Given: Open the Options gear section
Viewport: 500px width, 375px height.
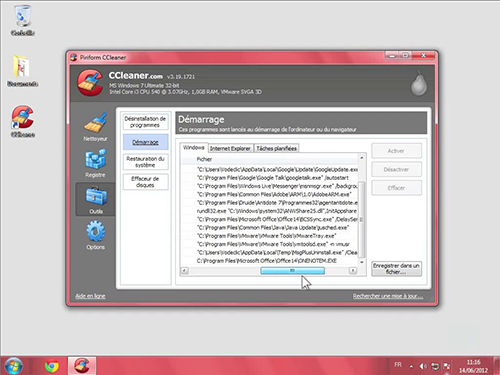Looking at the screenshot, I should point(95,235).
